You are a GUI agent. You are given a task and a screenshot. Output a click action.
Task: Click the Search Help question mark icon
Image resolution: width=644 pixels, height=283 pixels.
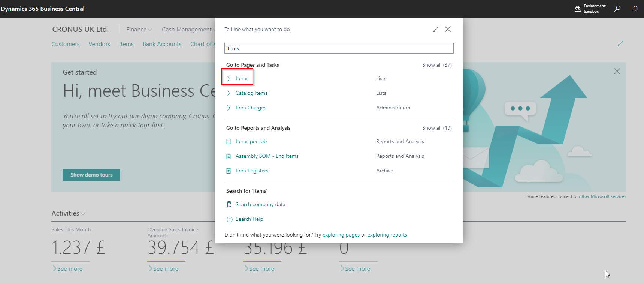coord(229,219)
